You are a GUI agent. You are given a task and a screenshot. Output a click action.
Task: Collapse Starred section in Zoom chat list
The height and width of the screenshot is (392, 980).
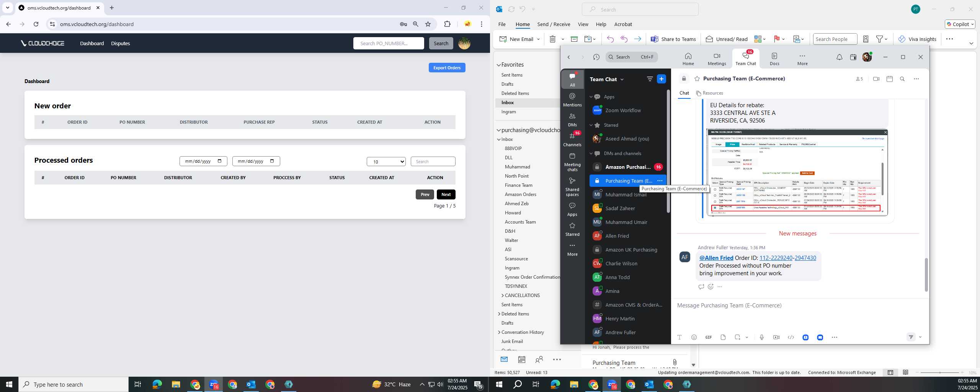coord(591,125)
